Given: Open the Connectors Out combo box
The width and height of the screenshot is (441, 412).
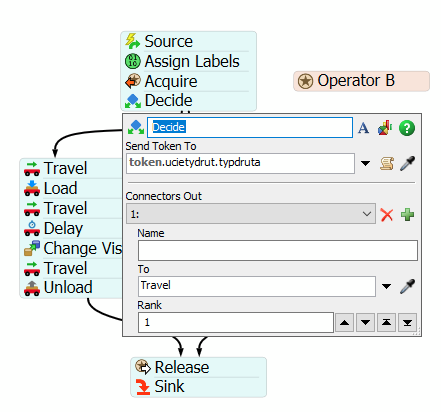Looking at the screenshot, I should (251, 214).
